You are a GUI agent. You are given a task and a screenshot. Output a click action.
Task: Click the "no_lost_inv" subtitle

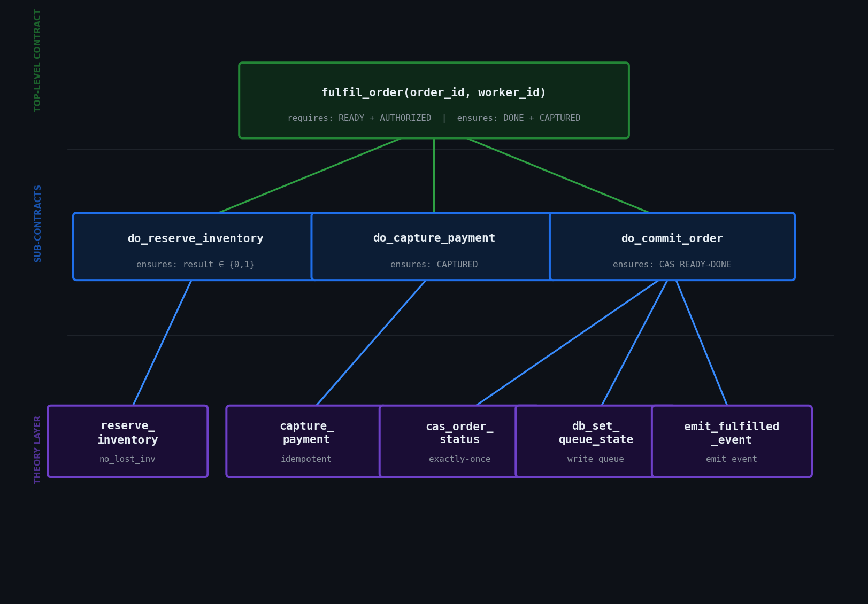point(127,459)
